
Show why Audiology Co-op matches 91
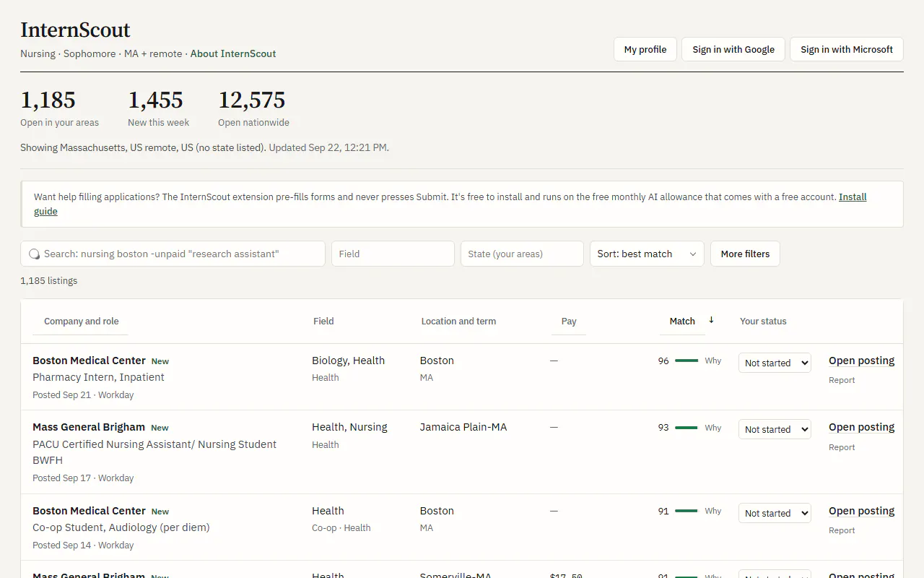click(713, 511)
